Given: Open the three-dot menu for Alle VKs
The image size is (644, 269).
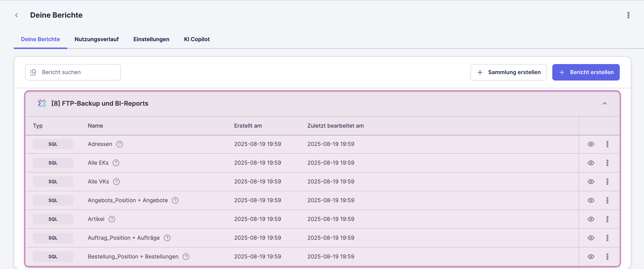Looking at the screenshot, I should point(607,181).
